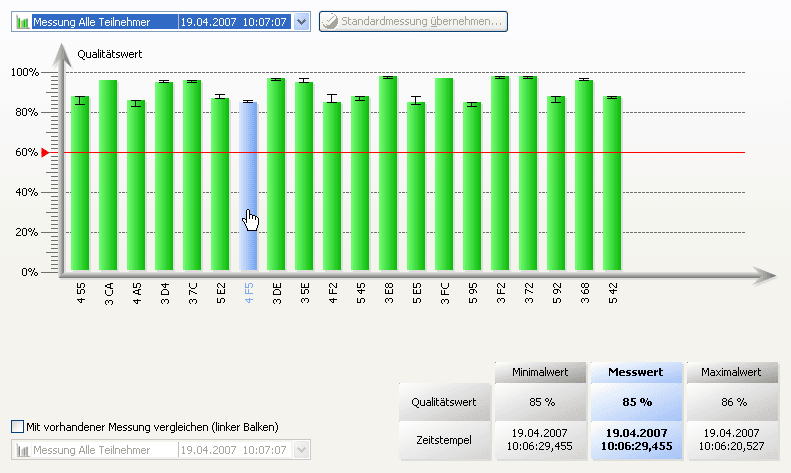Open the top 'Messung Alle Teilnehmer' dropdown arrow

pyautogui.click(x=303, y=21)
